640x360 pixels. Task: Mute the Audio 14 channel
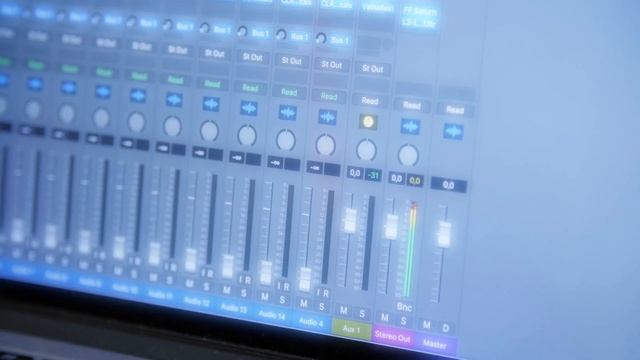click(x=265, y=297)
